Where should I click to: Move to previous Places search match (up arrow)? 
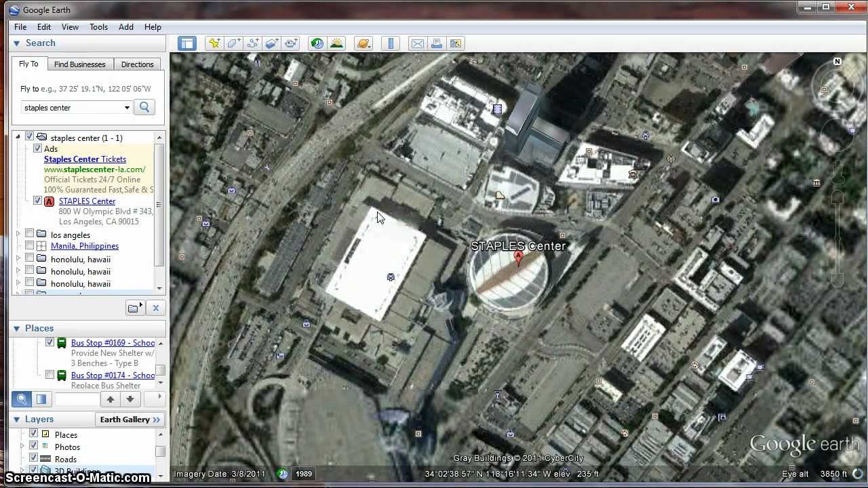[110, 399]
